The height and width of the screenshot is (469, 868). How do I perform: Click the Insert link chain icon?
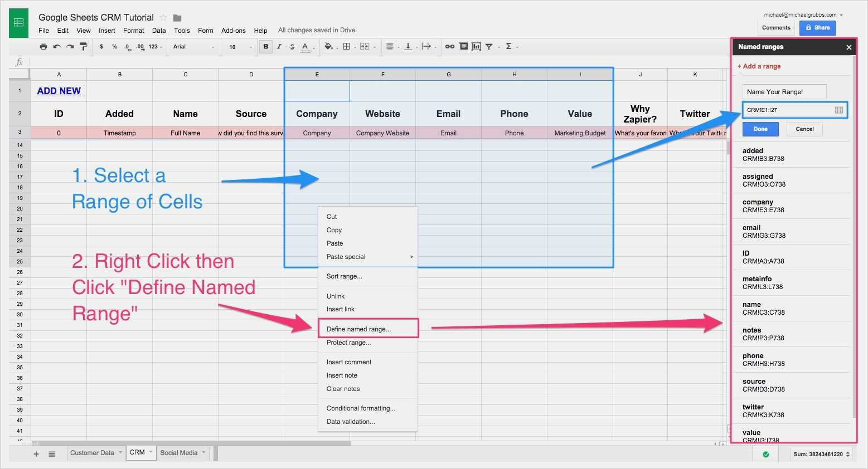click(450, 47)
